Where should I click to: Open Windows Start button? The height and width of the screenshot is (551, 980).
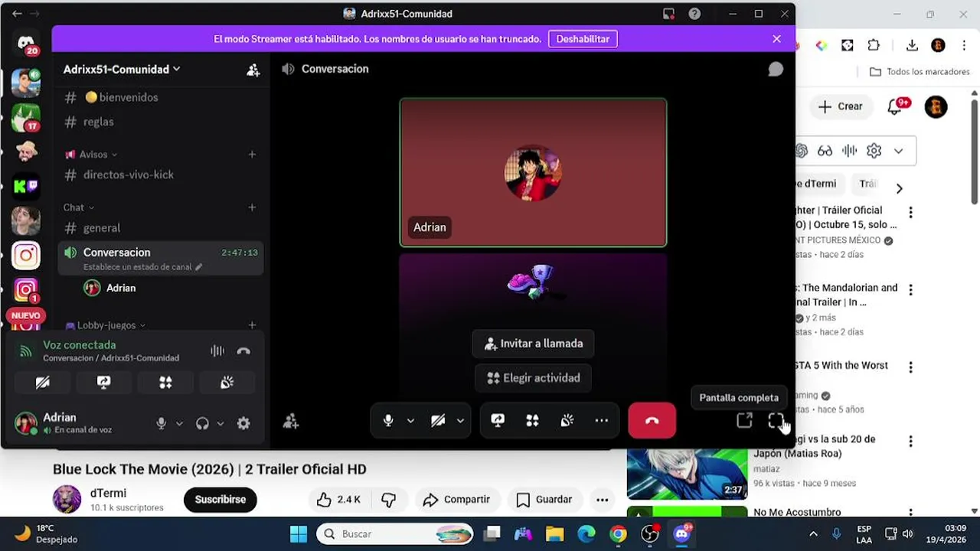coord(299,534)
